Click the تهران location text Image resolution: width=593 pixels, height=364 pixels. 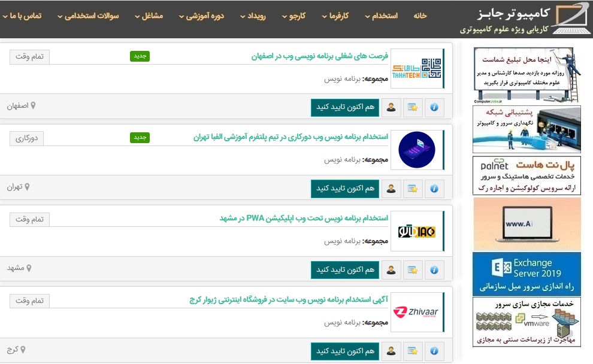click(15, 187)
